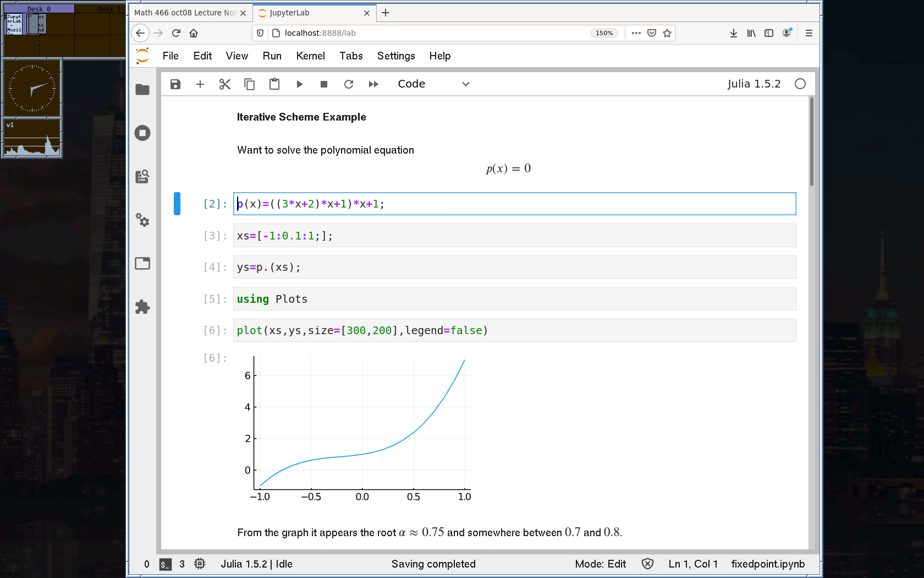
Task: Insert a new cell below with plus icon
Action: (200, 84)
